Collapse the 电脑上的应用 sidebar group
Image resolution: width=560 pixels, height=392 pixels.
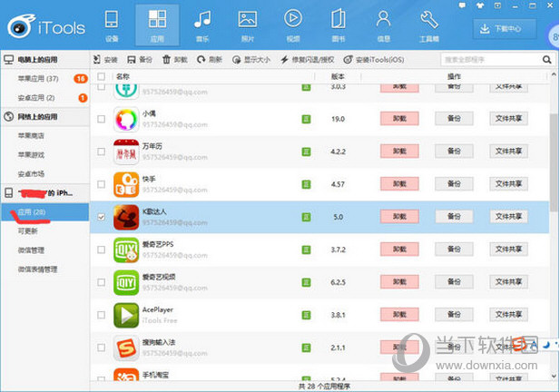[x=45, y=60]
